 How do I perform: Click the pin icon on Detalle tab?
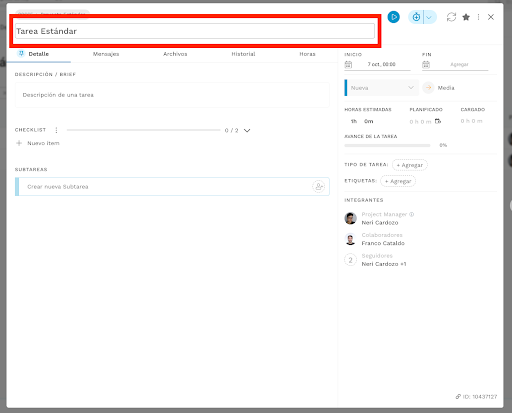[x=21, y=54]
